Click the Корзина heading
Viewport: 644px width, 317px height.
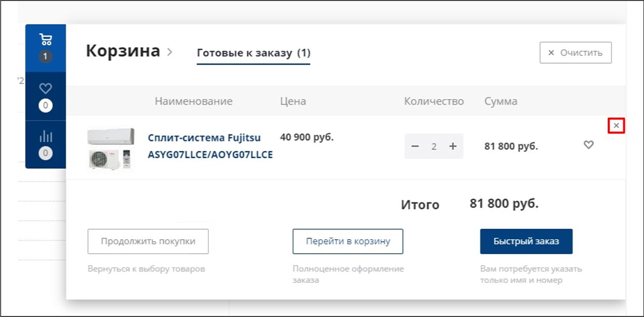coord(123,51)
